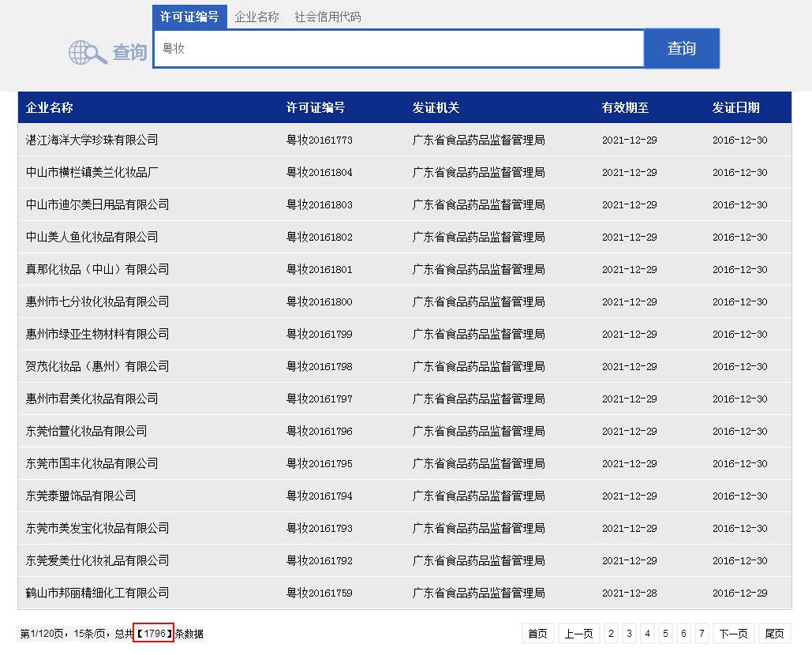Click expiry date 2021-12-28 in last row
812x655 pixels.
tap(629, 593)
